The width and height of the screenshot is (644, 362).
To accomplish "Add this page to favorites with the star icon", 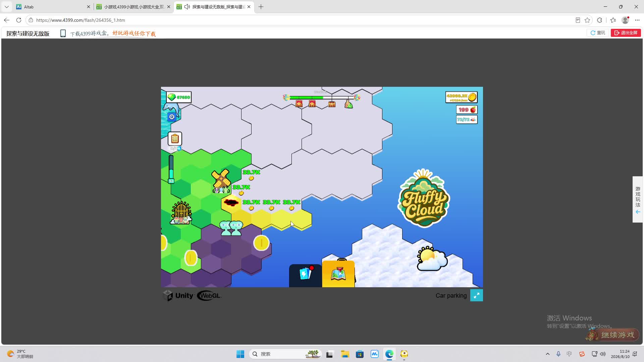I will click(x=587, y=20).
